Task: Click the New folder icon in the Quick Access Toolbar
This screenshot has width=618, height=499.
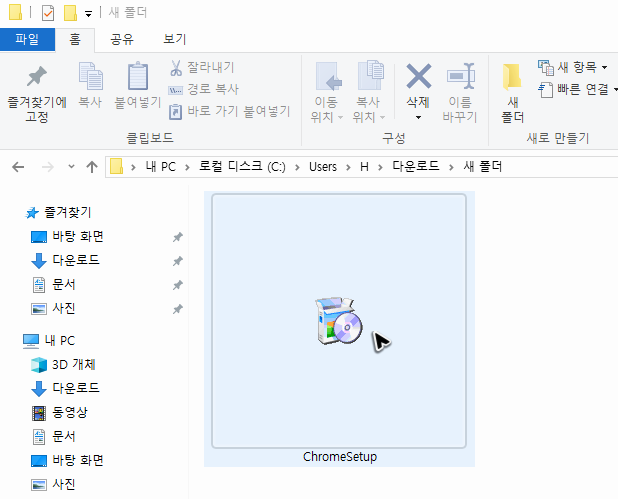Action: coord(70,13)
